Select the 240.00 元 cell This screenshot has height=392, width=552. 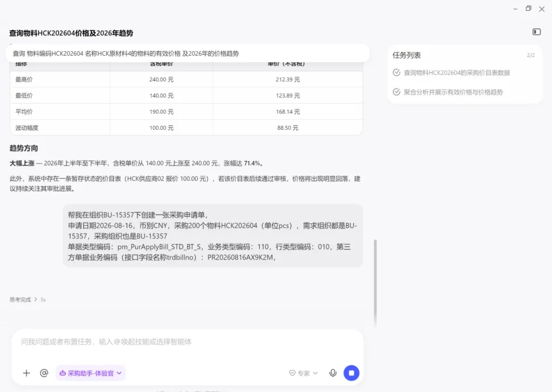click(x=161, y=80)
